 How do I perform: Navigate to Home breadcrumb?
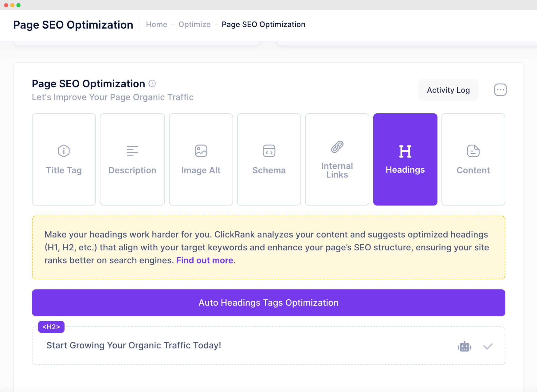click(x=157, y=25)
